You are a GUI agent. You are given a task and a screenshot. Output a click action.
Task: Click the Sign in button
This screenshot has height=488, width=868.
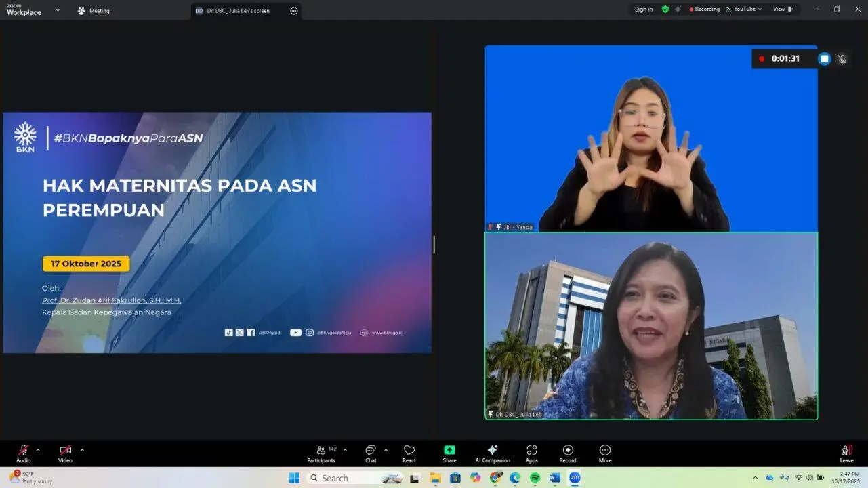click(x=642, y=9)
